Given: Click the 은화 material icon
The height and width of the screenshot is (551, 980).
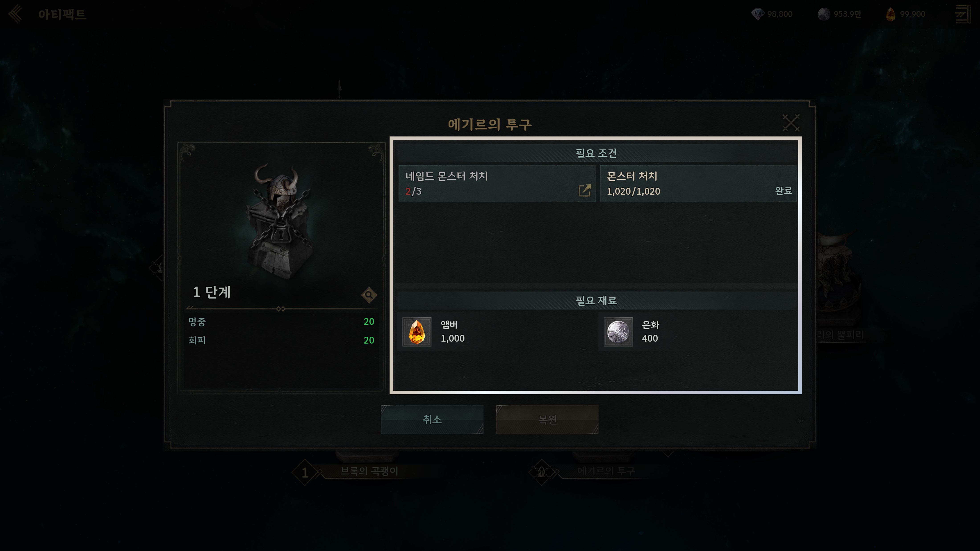Looking at the screenshot, I should 618,331.
